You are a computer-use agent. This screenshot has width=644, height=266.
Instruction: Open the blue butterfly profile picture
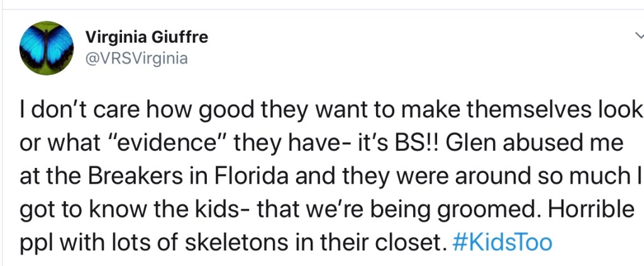coord(47,48)
